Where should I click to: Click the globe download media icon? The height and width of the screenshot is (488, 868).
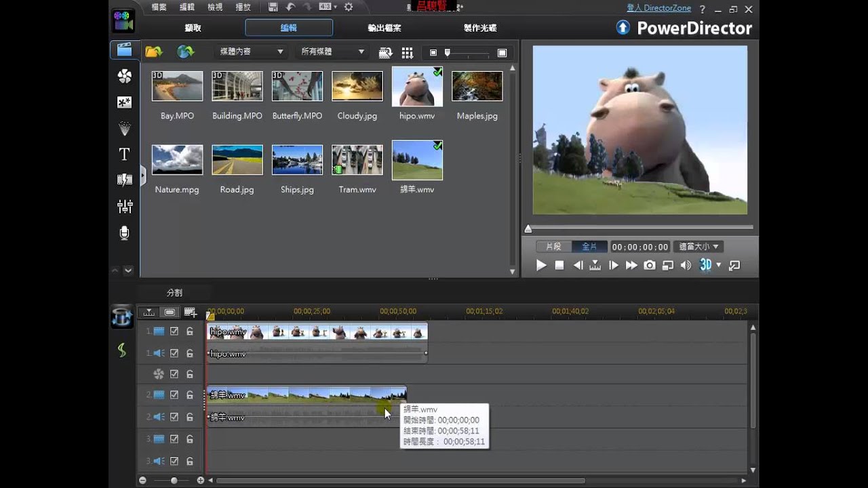pos(185,52)
